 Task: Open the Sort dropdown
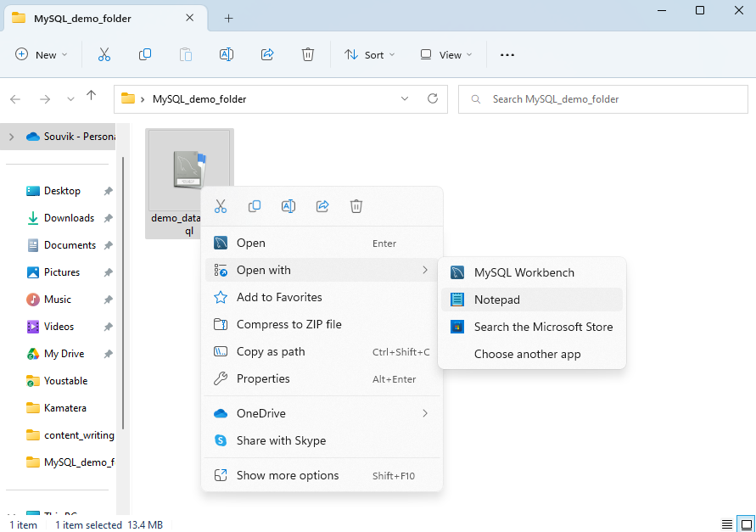[x=369, y=54]
